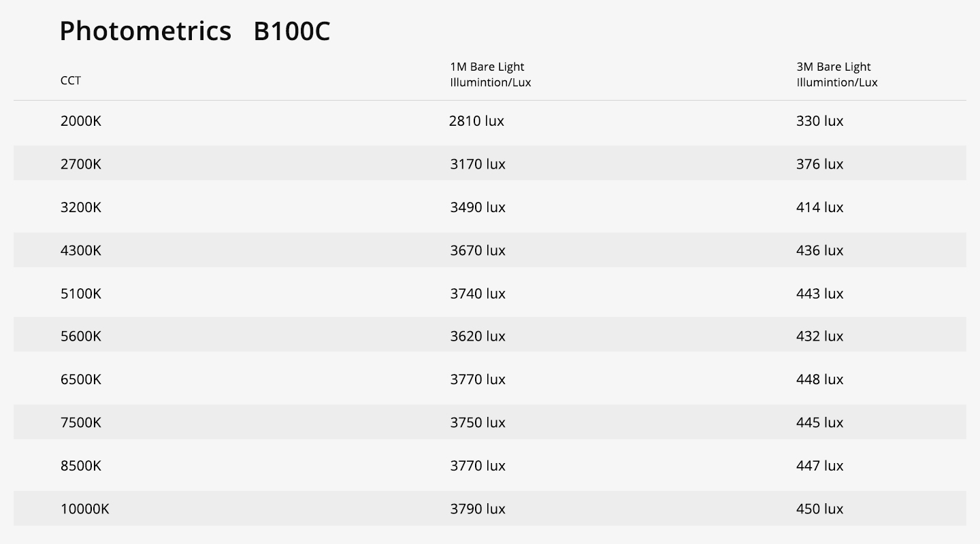Click the 3M Bare Light column header
980x544 pixels.
(836, 74)
